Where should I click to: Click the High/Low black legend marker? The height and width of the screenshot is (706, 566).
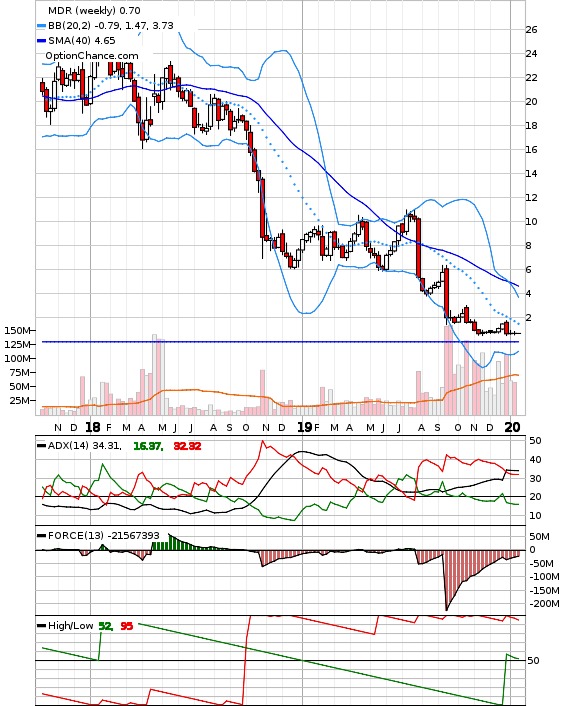41,625
